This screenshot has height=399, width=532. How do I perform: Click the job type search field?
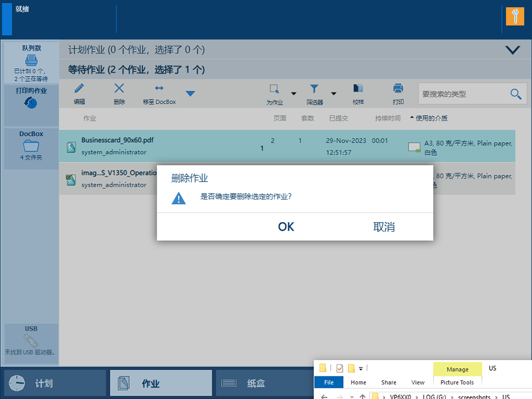[463, 94]
